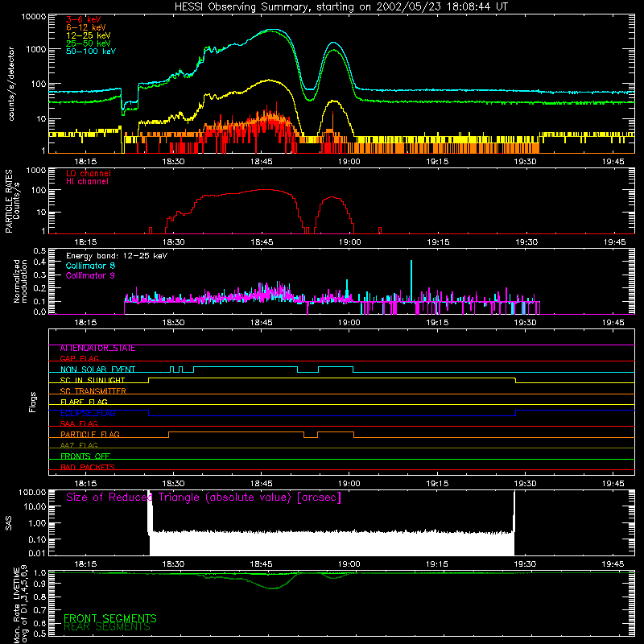Click the vertical Flags axis label
The height and width of the screenshot is (644, 644).
(33, 402)
